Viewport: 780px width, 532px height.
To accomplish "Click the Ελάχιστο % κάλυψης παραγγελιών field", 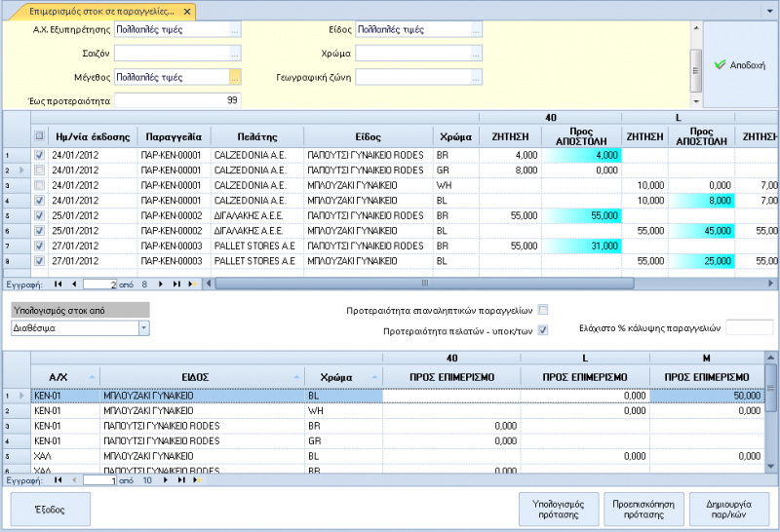I will click(749, 327).
